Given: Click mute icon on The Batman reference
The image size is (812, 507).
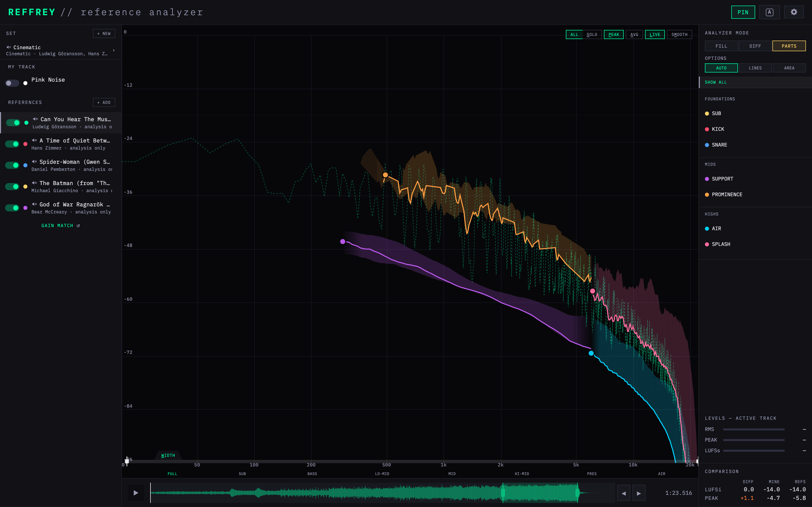Looking at the screenshot, I should coord(34,183).
